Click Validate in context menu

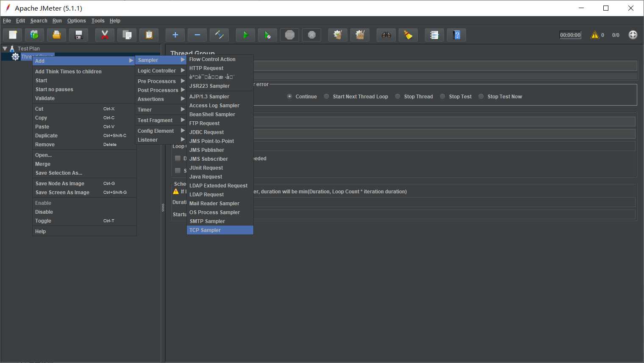[x=84, y=98]
